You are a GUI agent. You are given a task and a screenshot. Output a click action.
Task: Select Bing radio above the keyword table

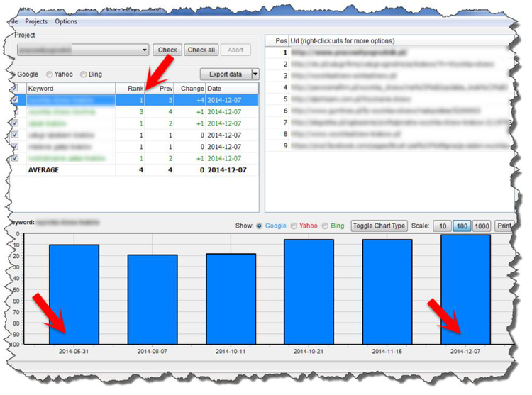point(84,74)
